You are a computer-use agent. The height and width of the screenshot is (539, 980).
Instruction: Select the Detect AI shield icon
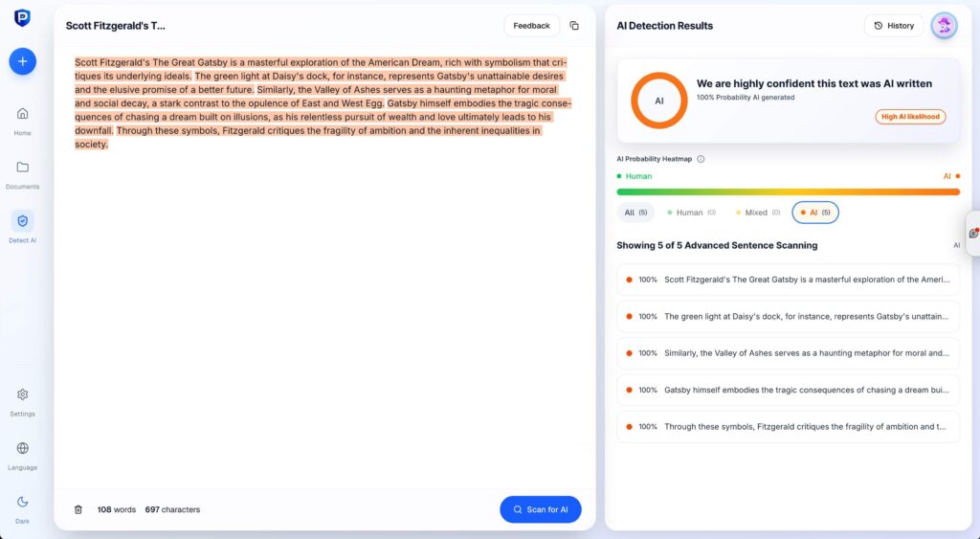point(23,220)
